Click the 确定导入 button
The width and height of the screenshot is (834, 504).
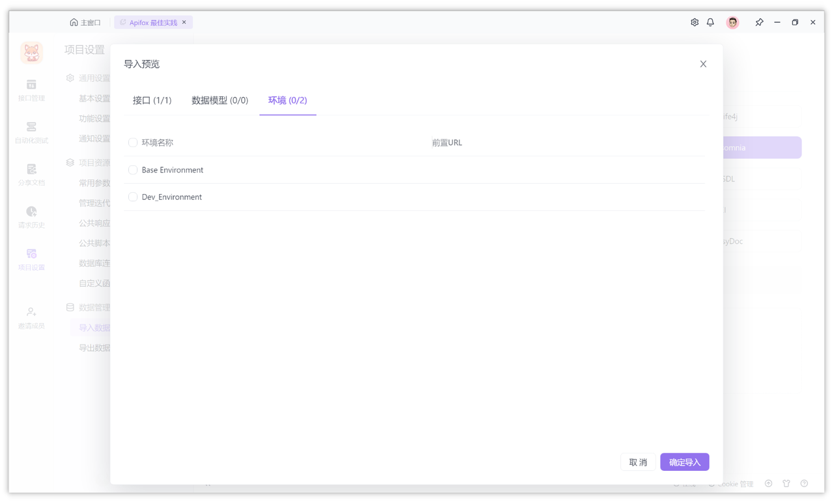[x=685, y=462]
